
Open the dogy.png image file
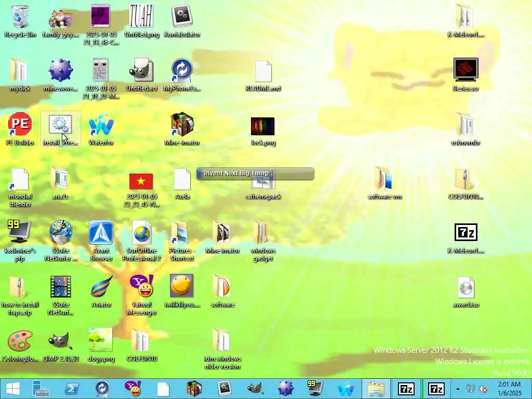pos(101,345)
